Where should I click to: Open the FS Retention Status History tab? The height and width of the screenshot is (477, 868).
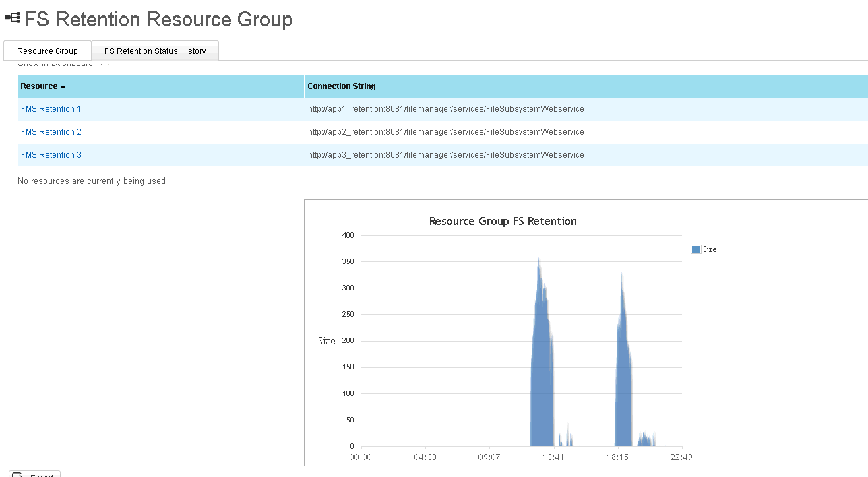point(155,51)
